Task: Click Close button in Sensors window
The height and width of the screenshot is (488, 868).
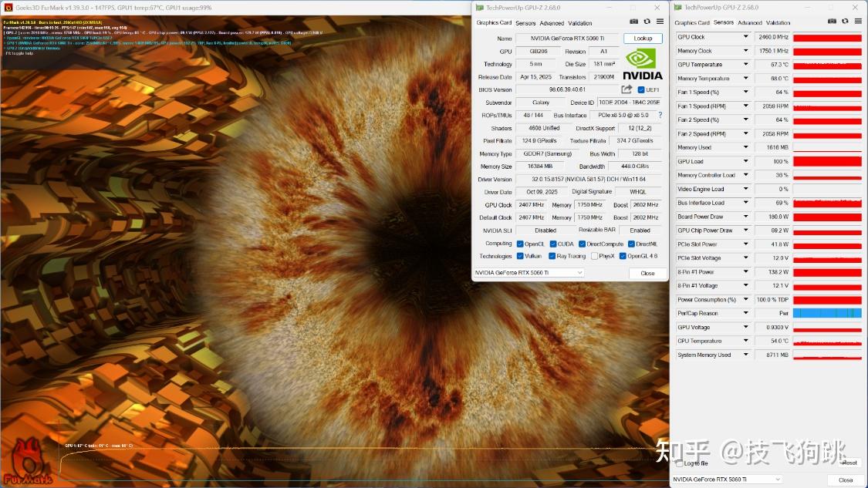Action: coord(846,480)
